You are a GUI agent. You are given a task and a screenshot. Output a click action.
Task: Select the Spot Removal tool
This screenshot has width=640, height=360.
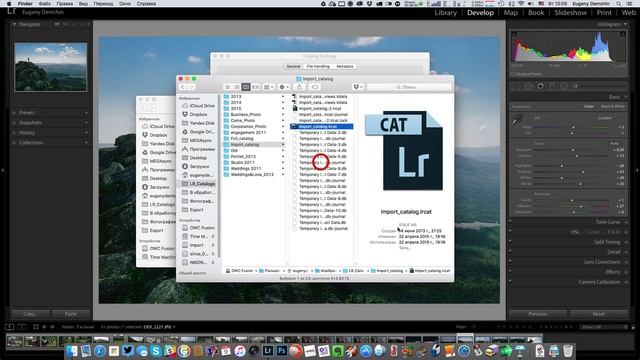529,86
